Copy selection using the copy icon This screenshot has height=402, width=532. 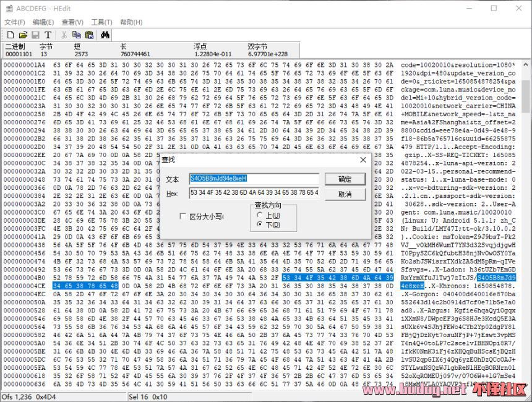point(77,35)
